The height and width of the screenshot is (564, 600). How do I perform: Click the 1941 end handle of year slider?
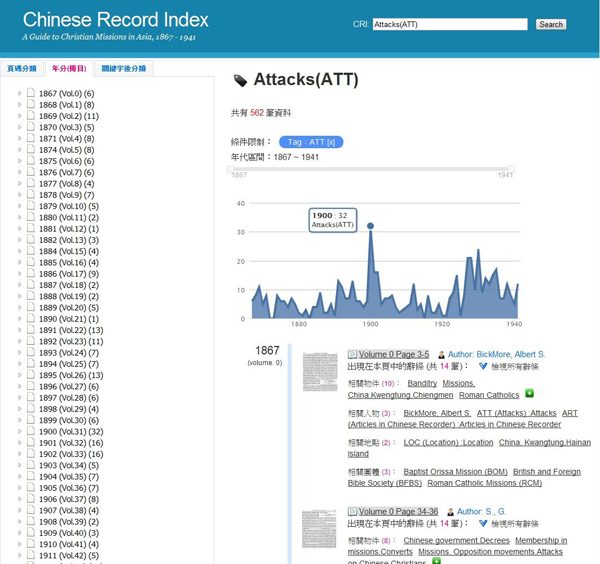coord(511,169)
